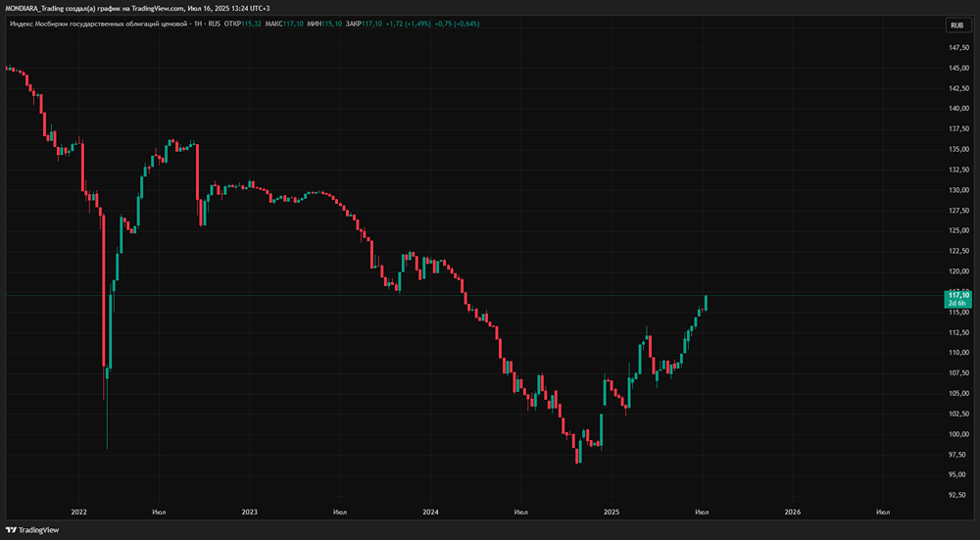This screenshot has height=540, width=980.
Task: Click the 2022 label on time axis
Action: point(79,512)
